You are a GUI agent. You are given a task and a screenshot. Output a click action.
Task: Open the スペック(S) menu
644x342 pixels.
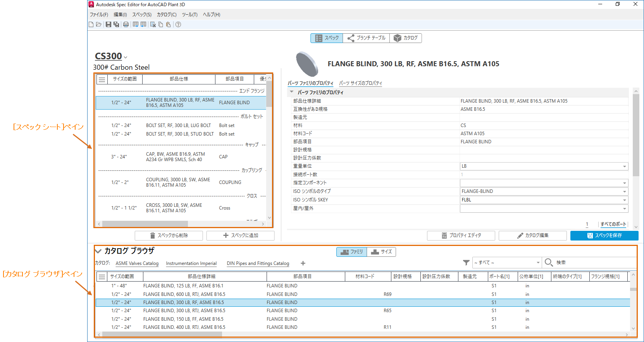(x=142, y=15)
